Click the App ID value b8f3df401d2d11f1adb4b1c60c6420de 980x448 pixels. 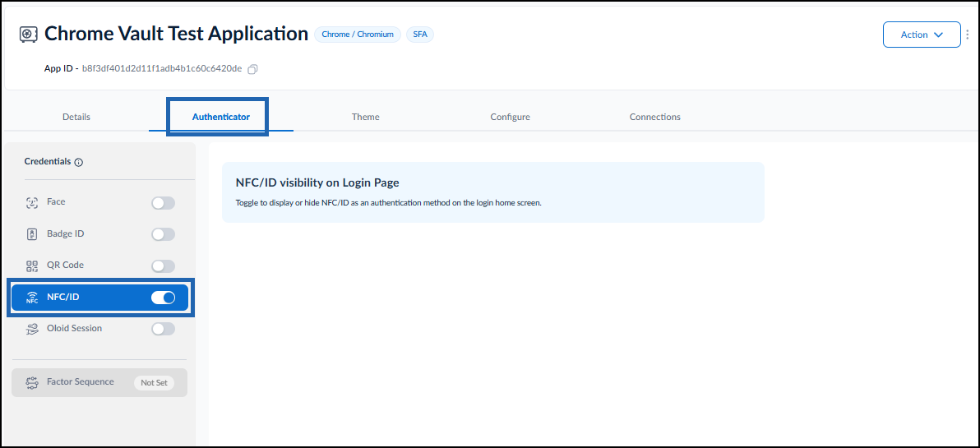point(162,69)
